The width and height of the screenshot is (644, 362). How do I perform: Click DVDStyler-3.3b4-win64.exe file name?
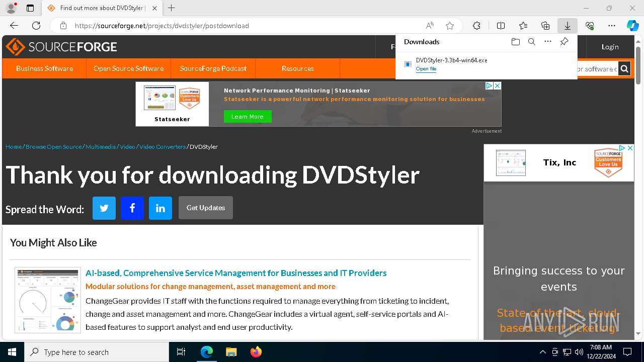[451, 60]
